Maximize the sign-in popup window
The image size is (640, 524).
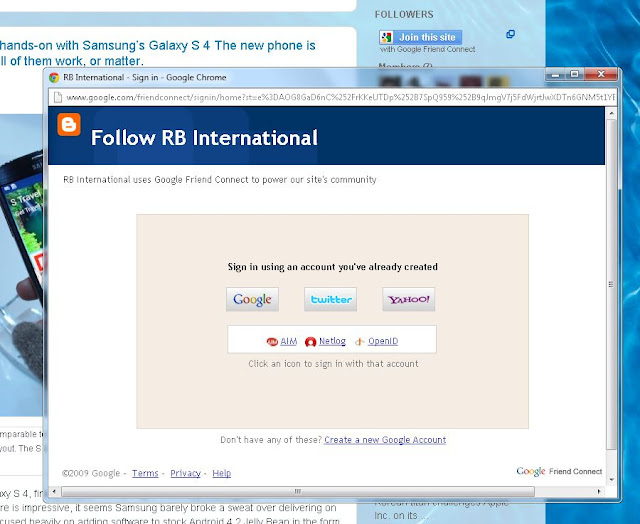coord(575,75)
